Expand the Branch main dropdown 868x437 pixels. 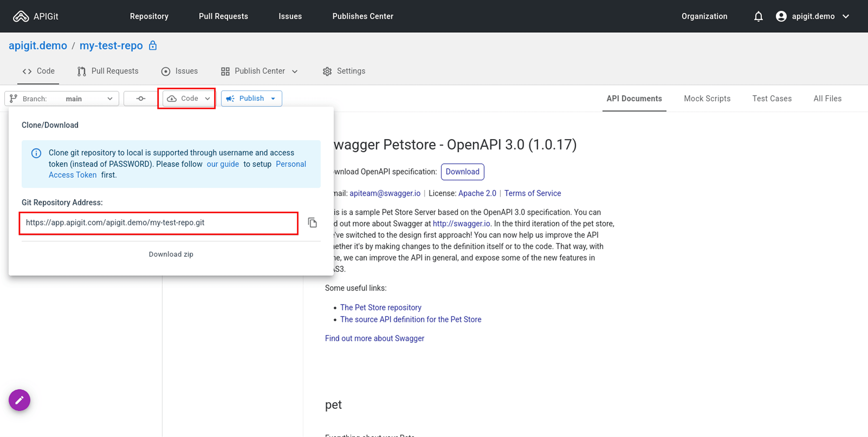click(62, 99)
